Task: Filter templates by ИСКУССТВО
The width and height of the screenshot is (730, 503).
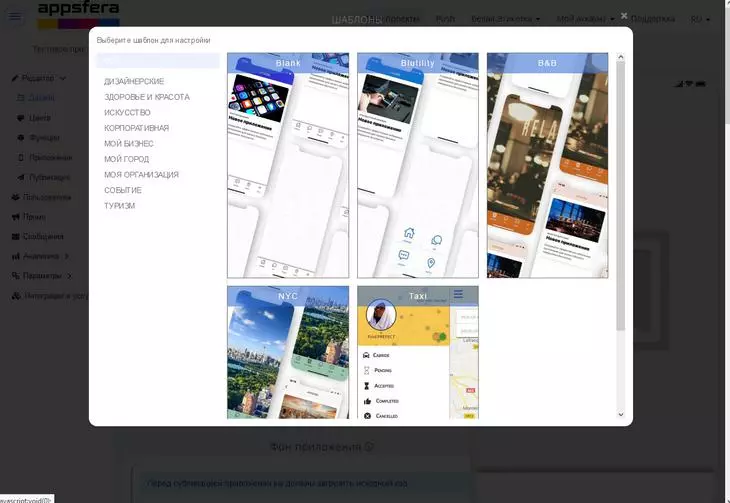Action: (x=127, y=113)
